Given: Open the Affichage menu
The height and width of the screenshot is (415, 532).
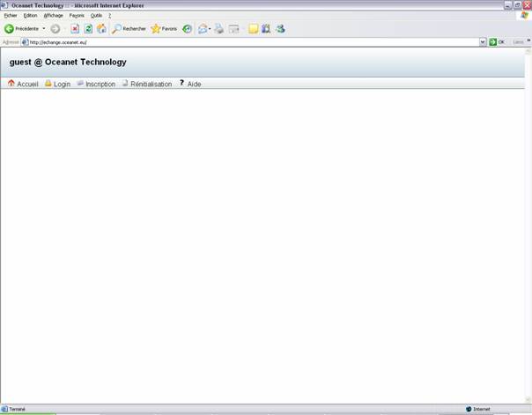Looking at the screenshot, I should pyautogui.click(x=53, y=16).
